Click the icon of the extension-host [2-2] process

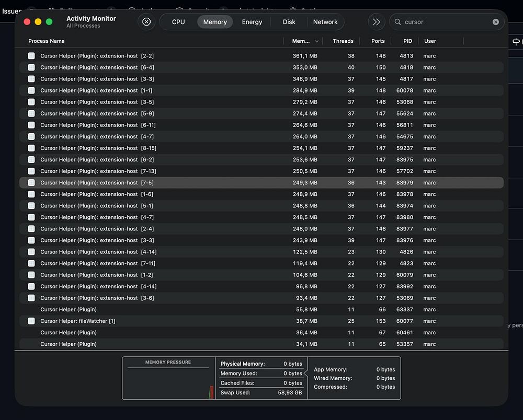pyautogui.click(x=31, y=56)
